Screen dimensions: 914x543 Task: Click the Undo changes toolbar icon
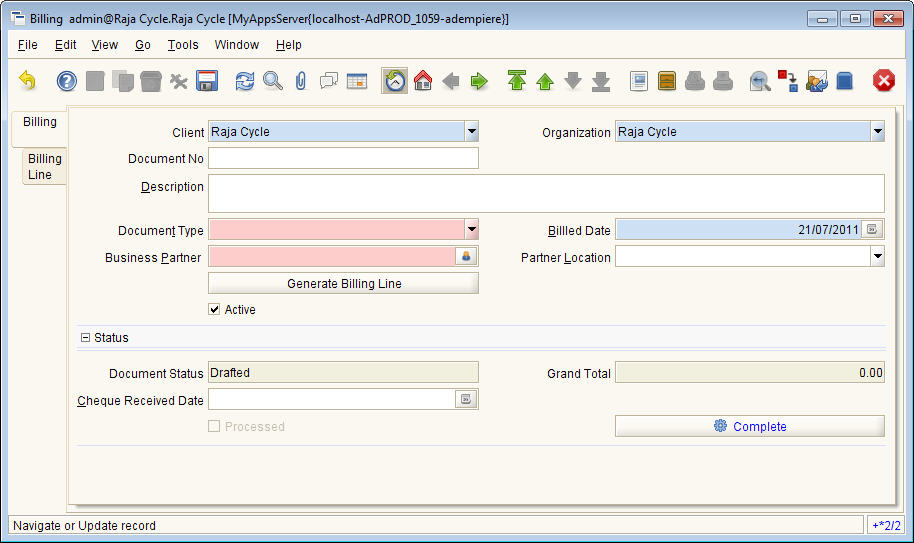coord(27,81)
